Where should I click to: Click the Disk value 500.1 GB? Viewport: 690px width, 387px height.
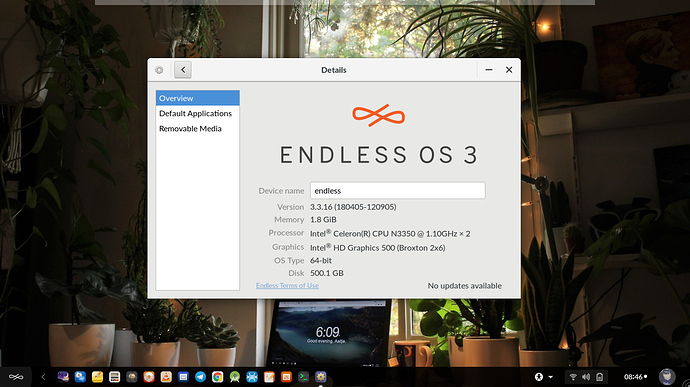pyautogui.click(x=327, y=273)
